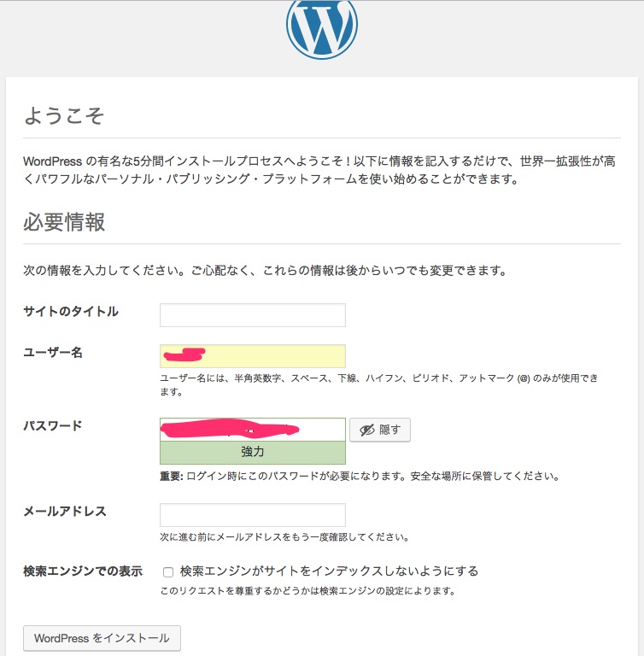Click the ユーザー名 label
The height and width of the screenshot is (656, 644).
click(53, 352)
